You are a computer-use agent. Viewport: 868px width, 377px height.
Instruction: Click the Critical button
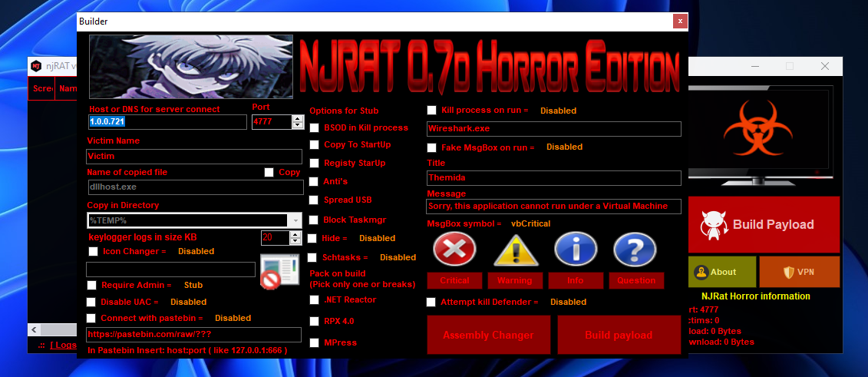click(454, 281)
